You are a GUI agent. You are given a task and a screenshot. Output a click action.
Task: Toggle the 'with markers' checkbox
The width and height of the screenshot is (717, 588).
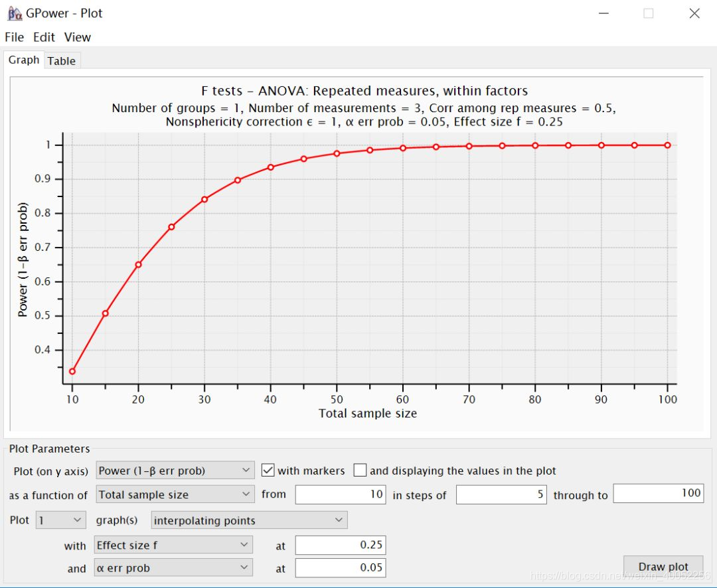pyautogui.click(x=268, y=470)
